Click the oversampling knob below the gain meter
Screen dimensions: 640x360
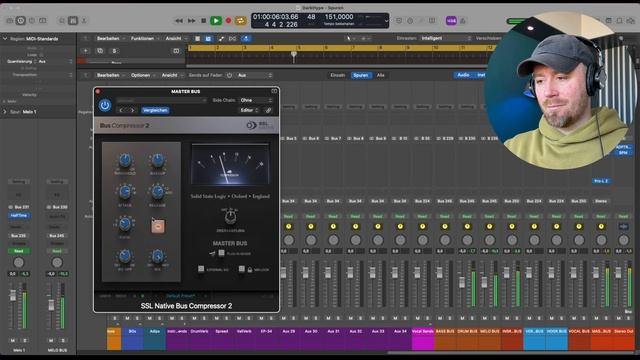230,216
